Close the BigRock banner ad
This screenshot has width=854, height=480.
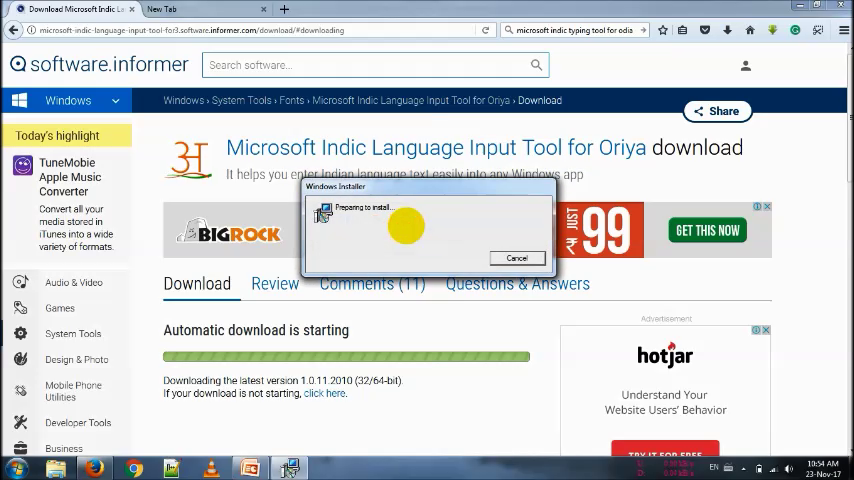[767, 206]
